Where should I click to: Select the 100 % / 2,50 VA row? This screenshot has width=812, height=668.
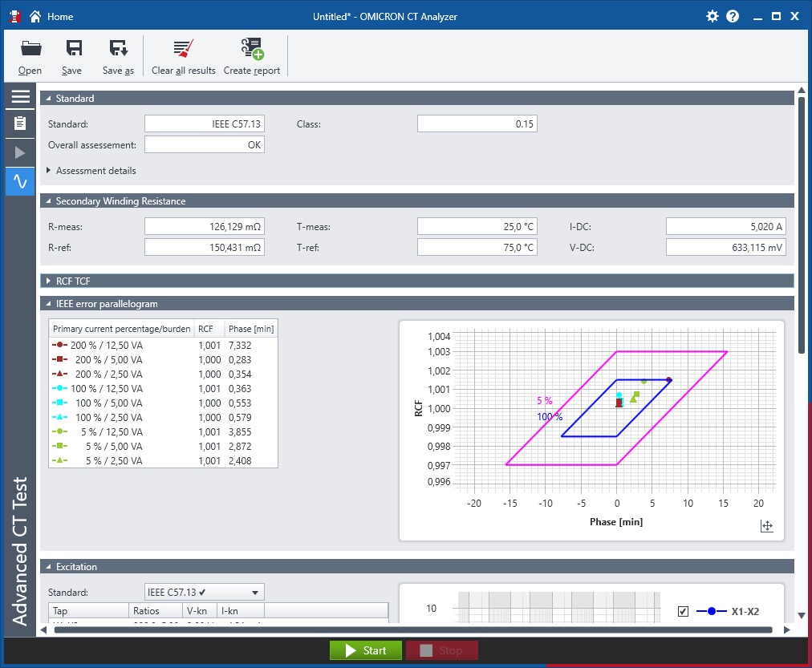(163, 418)
